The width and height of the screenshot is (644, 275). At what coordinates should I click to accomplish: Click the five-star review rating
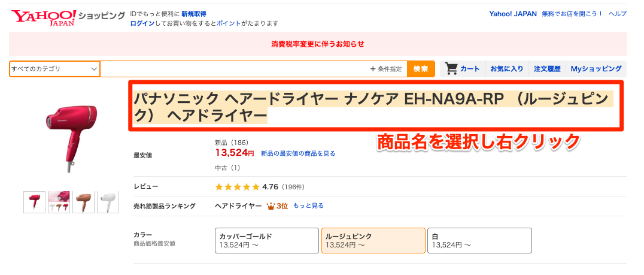pyautogui.click(x=238, y=187)
